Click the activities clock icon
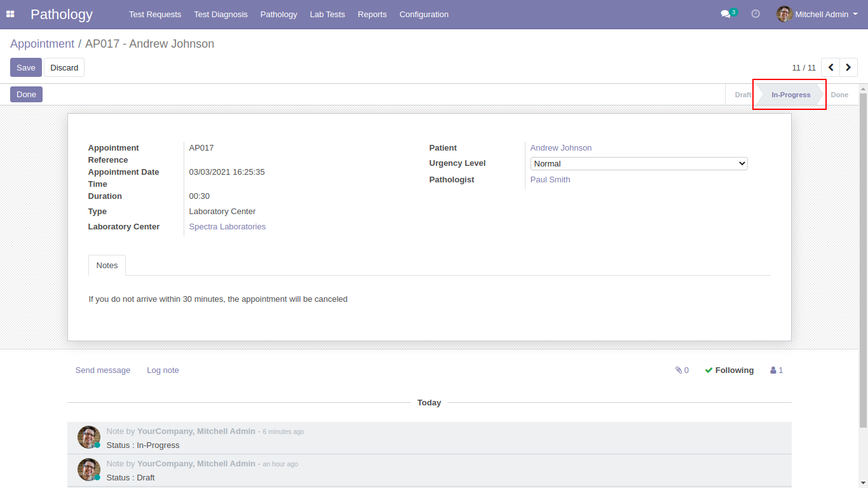 (756, 14)
